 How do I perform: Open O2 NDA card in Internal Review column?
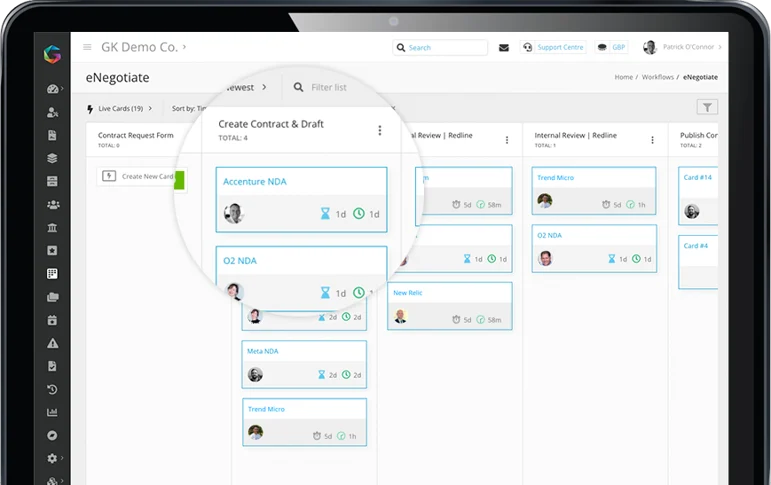[594, 248]
